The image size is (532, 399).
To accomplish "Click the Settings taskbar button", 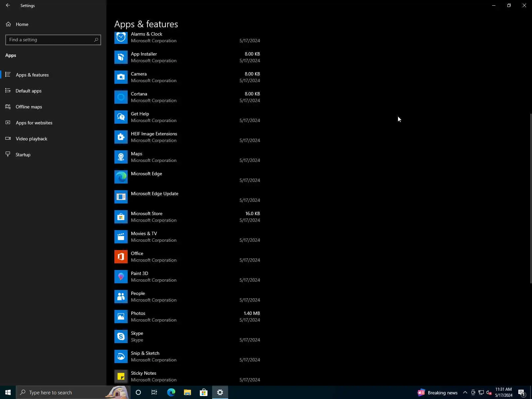I will pos(220,392).
